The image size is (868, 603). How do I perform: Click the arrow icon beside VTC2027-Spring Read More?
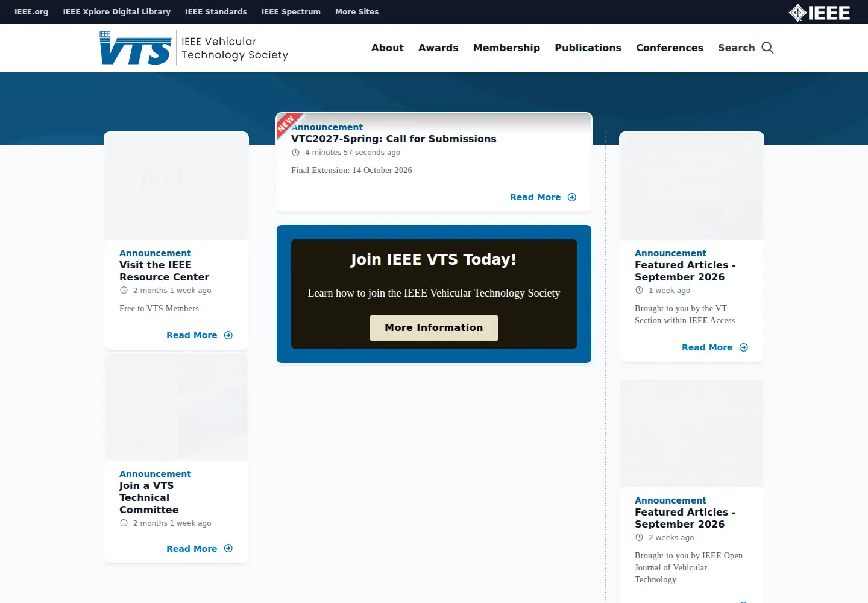(x=572, y=197)
